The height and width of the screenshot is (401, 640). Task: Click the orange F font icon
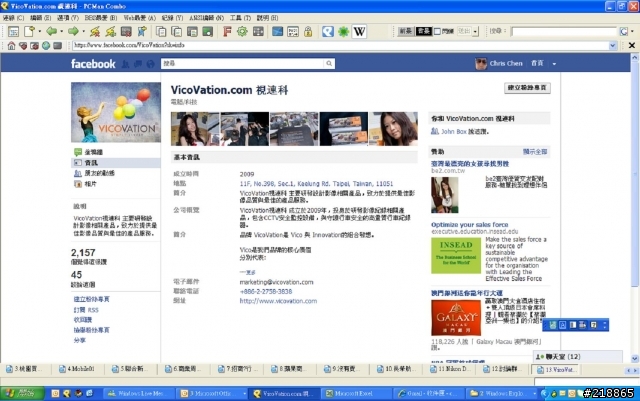(227, 31)
